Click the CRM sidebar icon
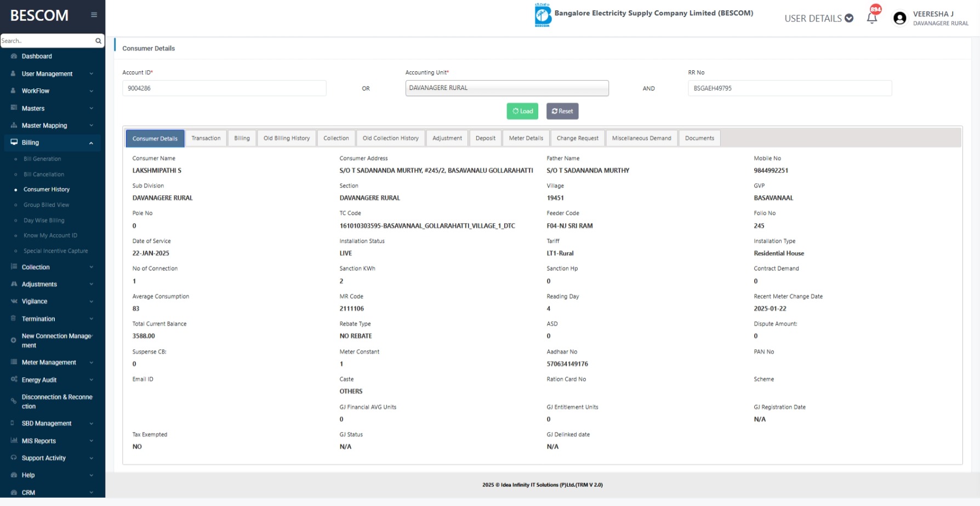 pos(14,492)
